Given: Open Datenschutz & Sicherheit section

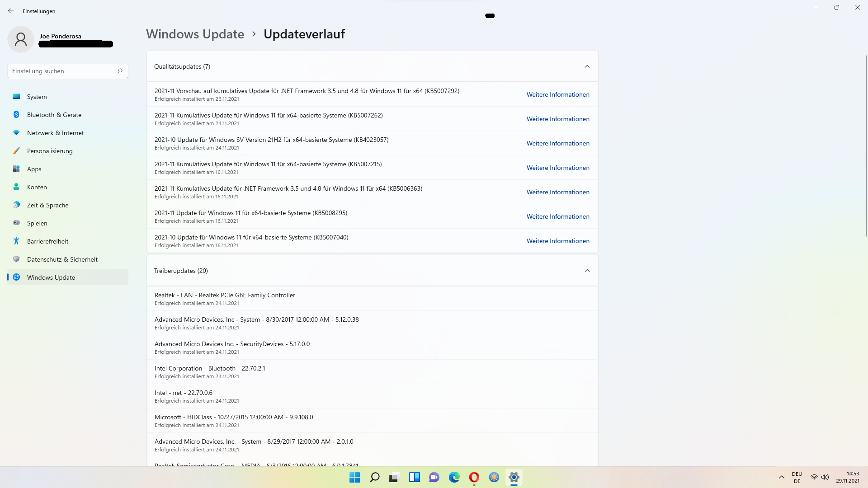Looking at the screenshot, I should tap(62, 259).
